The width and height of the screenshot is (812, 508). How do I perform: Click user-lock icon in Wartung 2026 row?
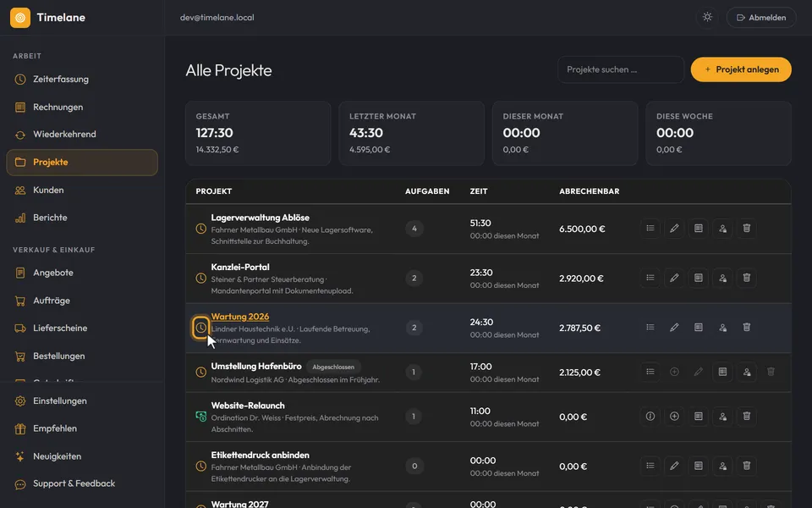coord(722,328)
